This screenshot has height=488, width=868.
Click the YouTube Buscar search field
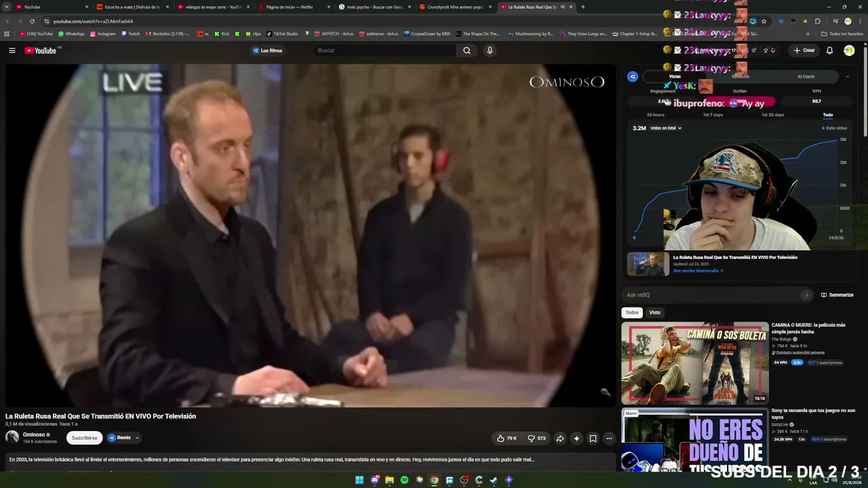[385, 50]
